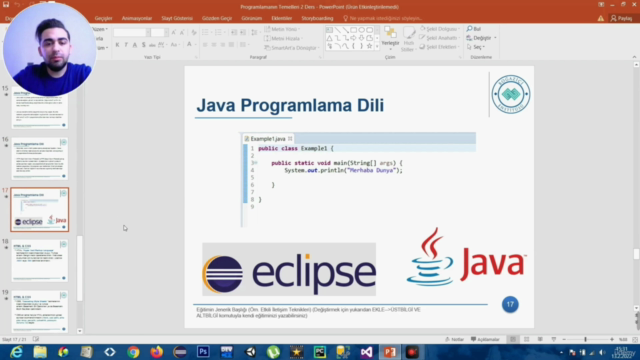Open Şekil Efektleri shape effects menu
640x360 pixels.
[x=439, y=47]
